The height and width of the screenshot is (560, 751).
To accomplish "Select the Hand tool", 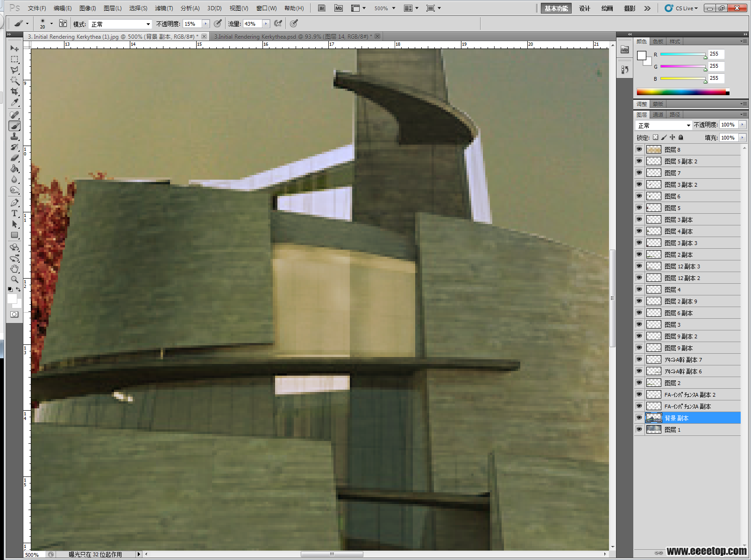I will [14, 269].
